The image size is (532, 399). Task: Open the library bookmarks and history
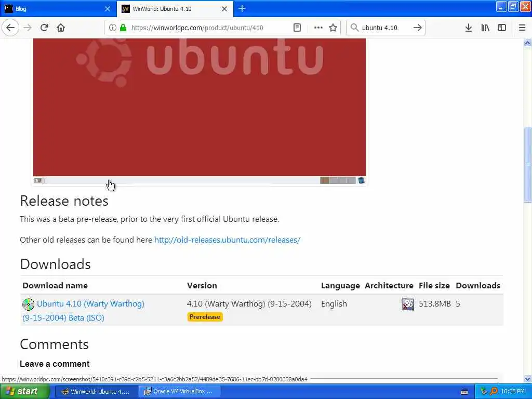click(485, 28)
